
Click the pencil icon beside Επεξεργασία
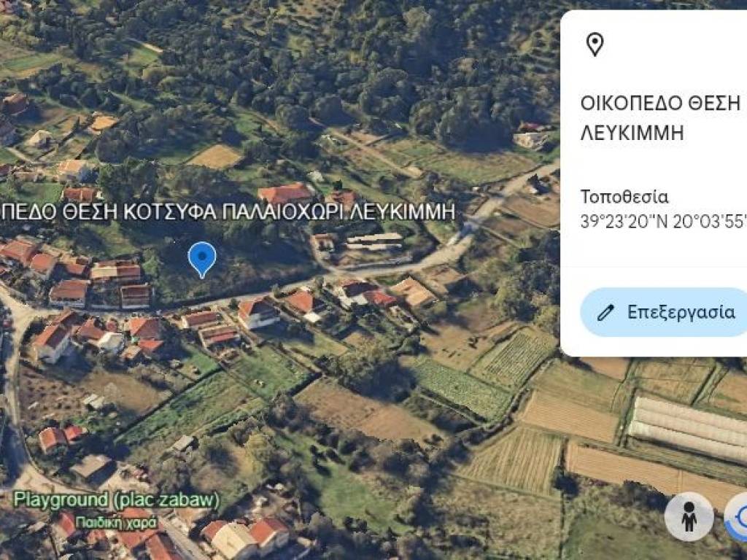(605, 313)
